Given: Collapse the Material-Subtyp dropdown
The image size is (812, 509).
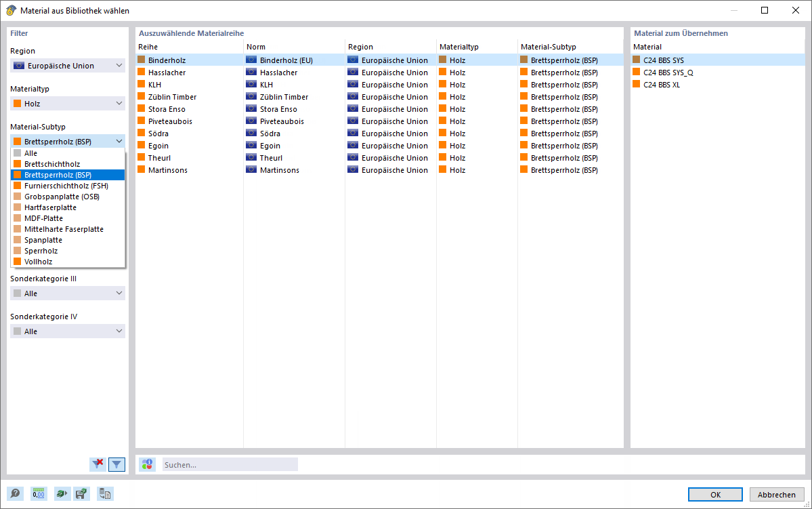Looking at the screenshot, I should pos(68,141).
